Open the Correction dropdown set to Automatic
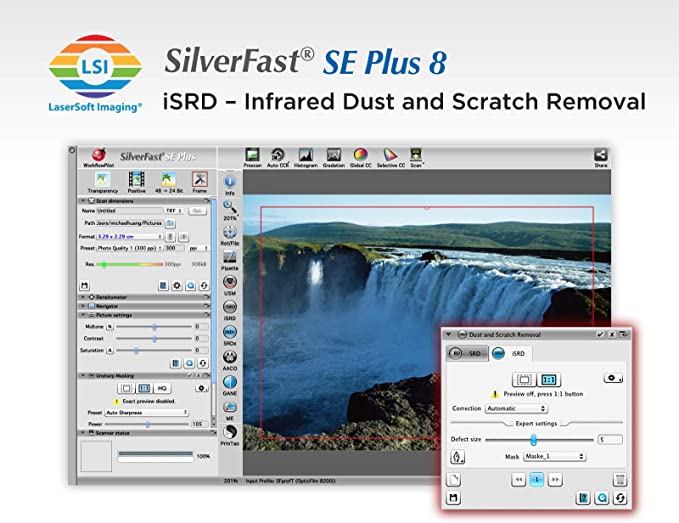Viewport: 679px width, 523px height. coord(515,408)
